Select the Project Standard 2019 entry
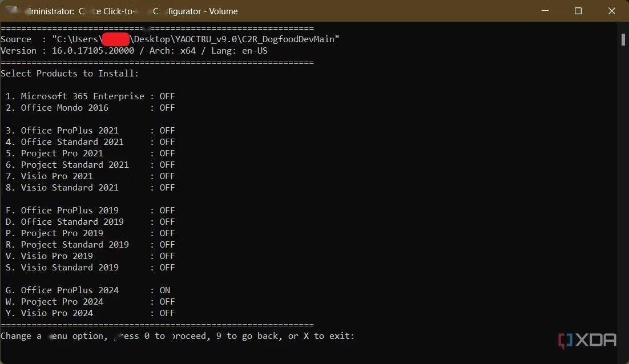The height and width of the screenshot is (364, 629). [75, 245]
